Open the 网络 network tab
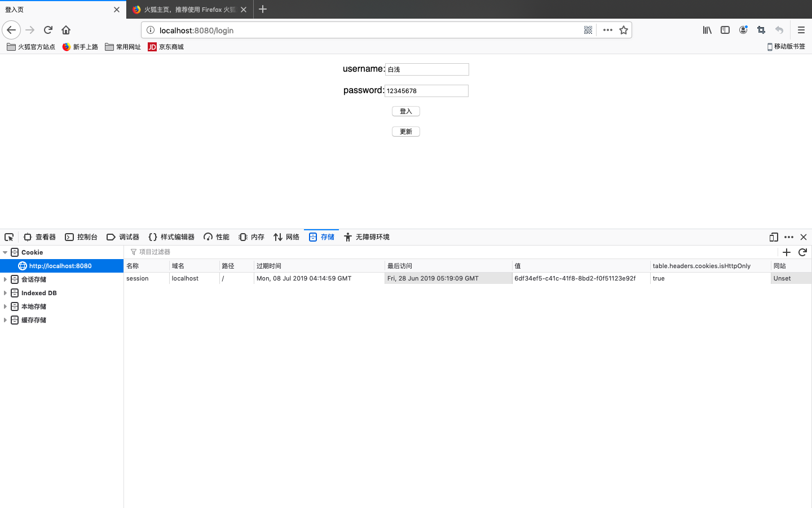Viewport: 812px width, 508px height. coord(286,237)
